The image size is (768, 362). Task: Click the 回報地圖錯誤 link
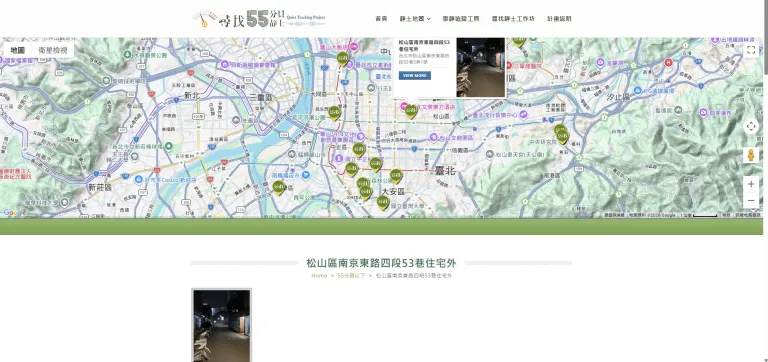point(747,215)
